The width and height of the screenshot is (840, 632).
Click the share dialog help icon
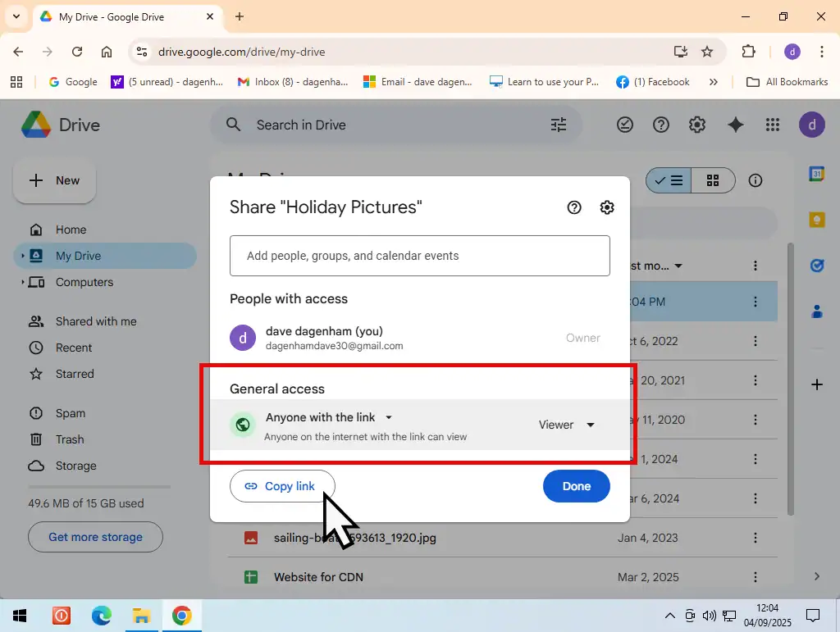coord(574,207)
